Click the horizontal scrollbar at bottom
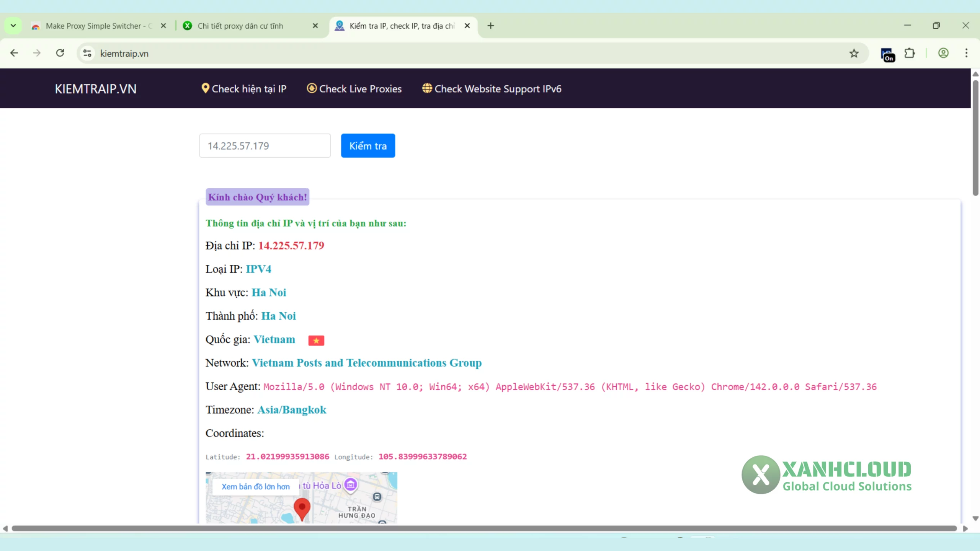 pyautogui.click(x=484, y=528)
